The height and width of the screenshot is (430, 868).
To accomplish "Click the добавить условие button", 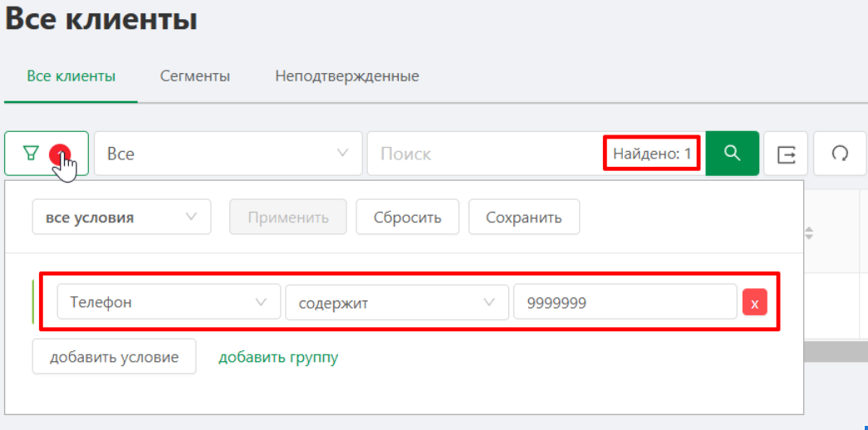I will [x=114, y=356].
